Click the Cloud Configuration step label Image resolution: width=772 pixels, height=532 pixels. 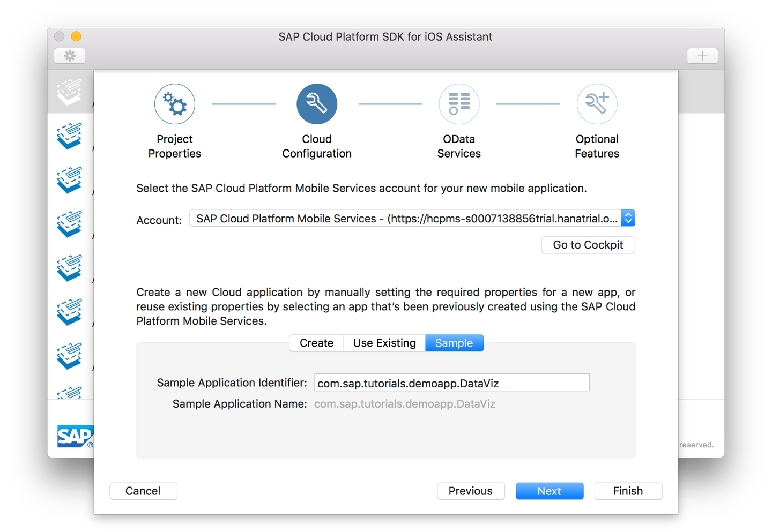tap(317, 146)
